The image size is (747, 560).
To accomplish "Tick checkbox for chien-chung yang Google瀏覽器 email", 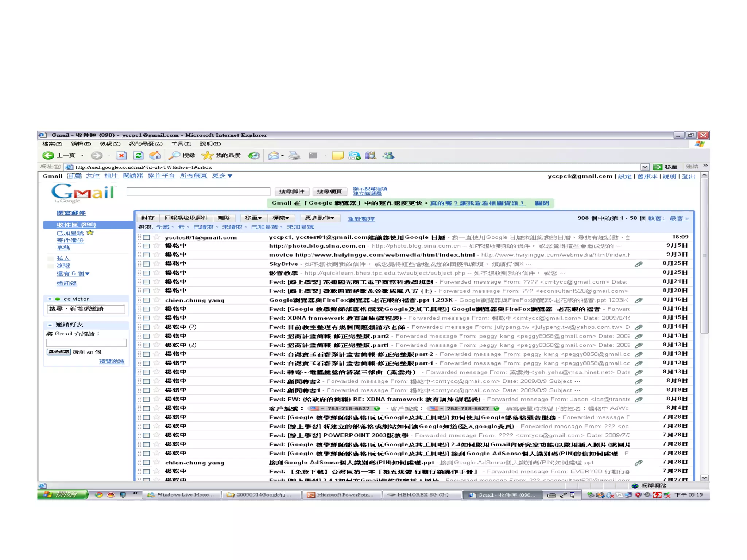I will [146, 300].
